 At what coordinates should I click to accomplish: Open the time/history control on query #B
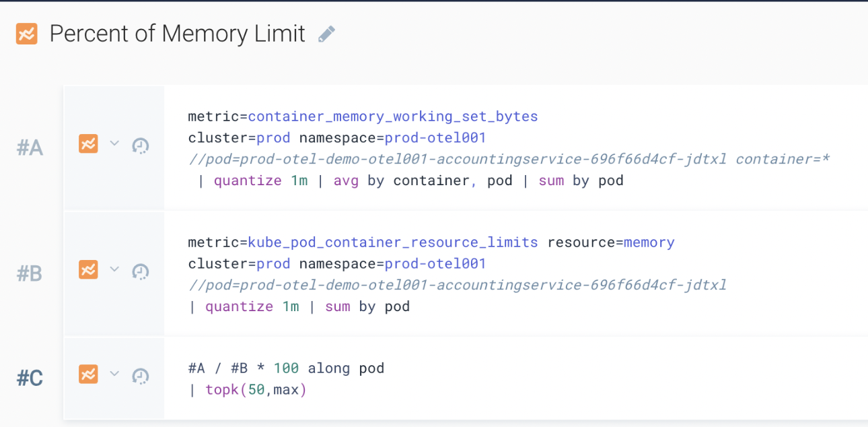(140, 270)
